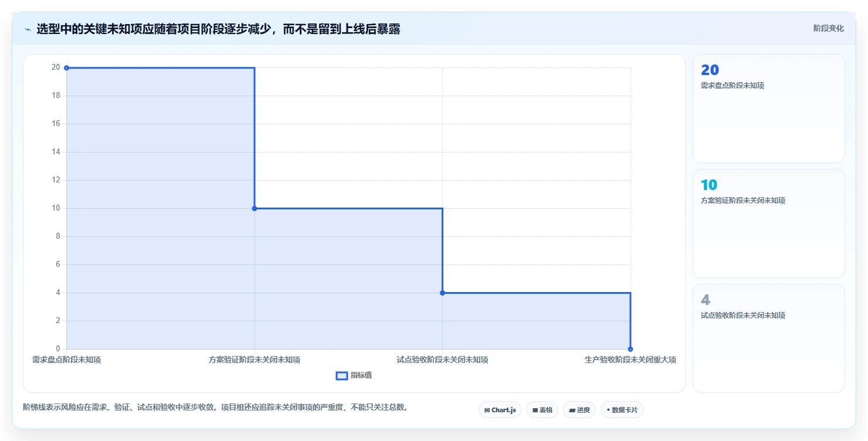
Task: Select the data point at value 4
Action: 442,293
